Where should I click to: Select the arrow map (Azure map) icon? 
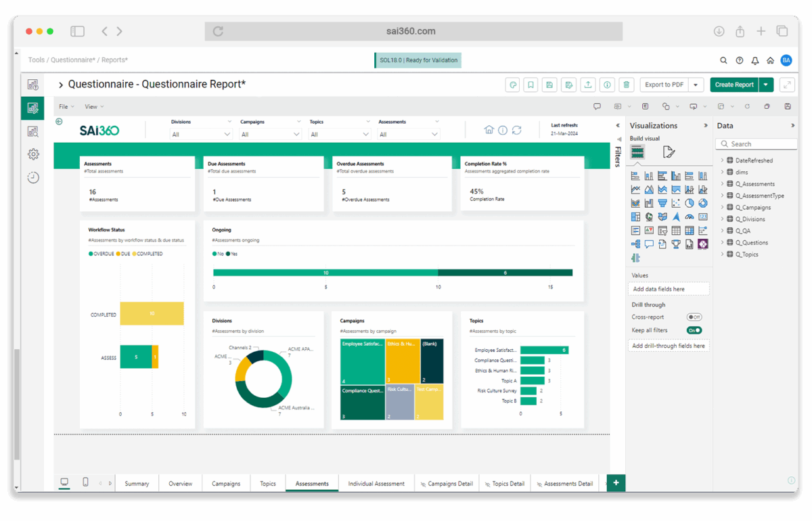pos(676,217)
